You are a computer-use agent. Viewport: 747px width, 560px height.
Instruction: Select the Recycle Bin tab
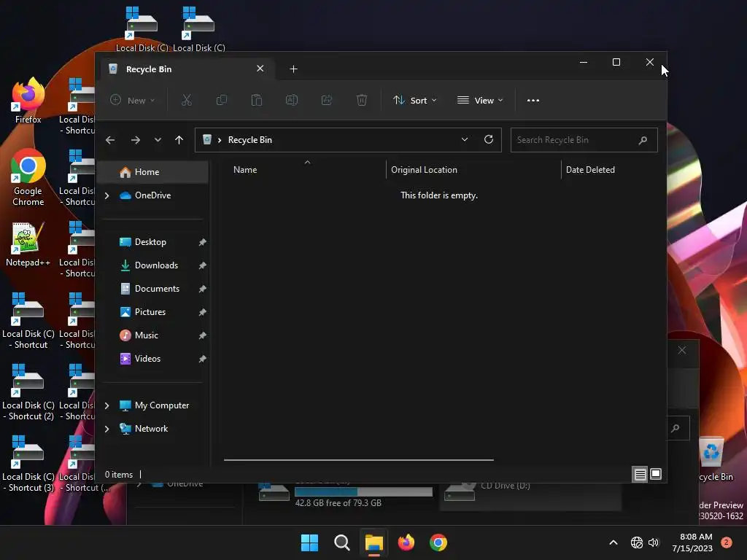click(187, 69)
